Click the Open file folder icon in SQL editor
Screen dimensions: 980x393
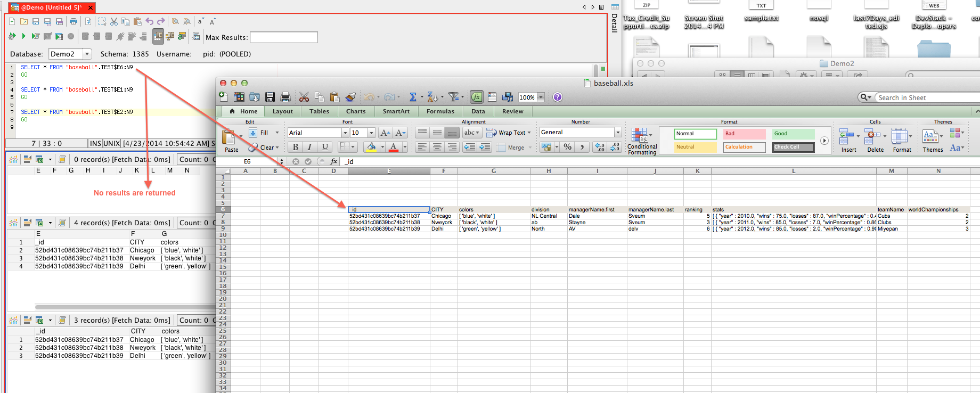pos(24,21)
